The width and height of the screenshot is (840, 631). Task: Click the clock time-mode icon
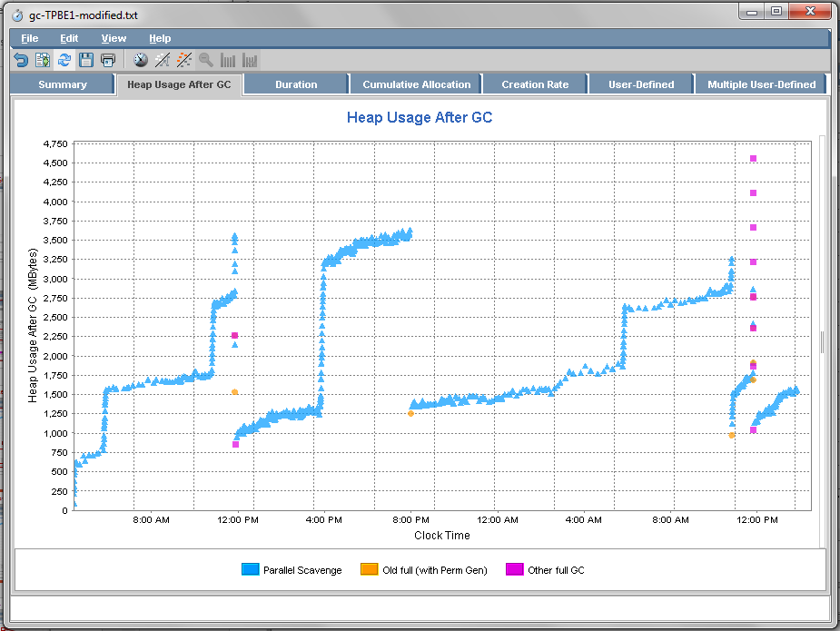pos(141,60)
